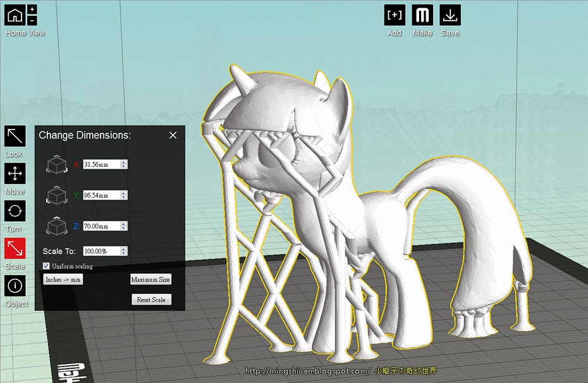Decrease Y dimension with down arrow

coord(124,197)
